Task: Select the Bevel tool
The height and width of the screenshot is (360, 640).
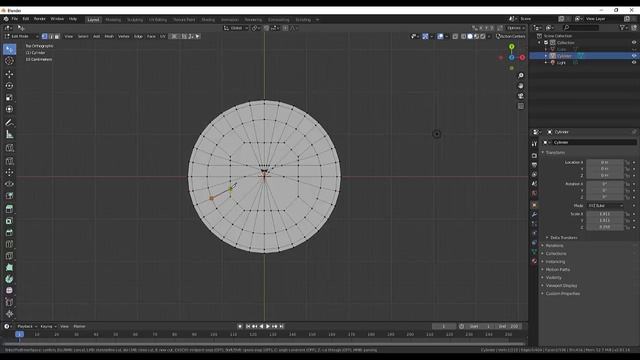Action: [9, 233]
